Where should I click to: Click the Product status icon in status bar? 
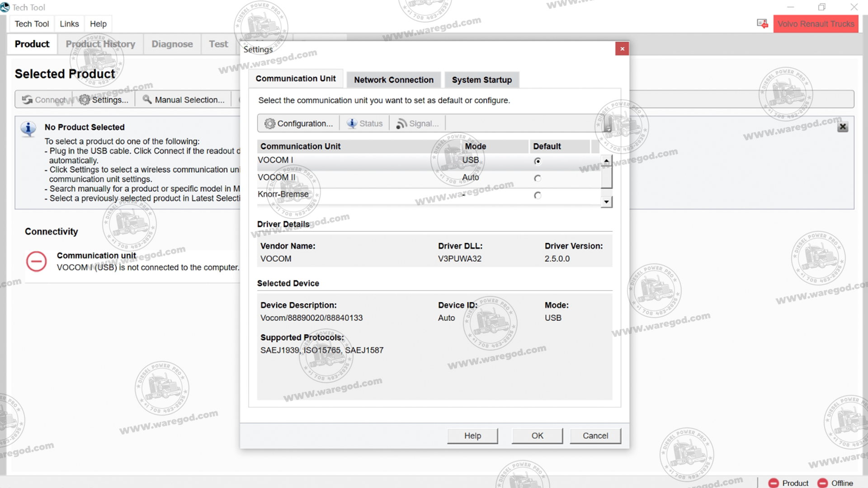(774, 483)
